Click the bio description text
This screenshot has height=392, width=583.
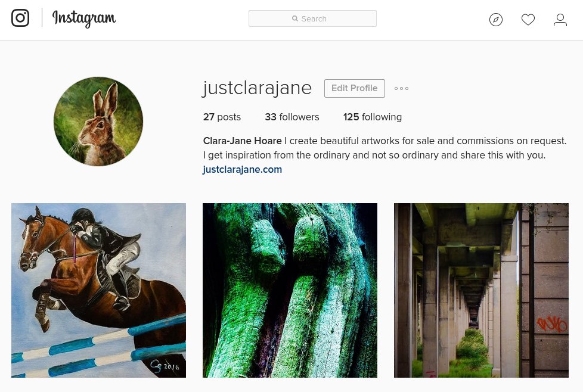385,148
